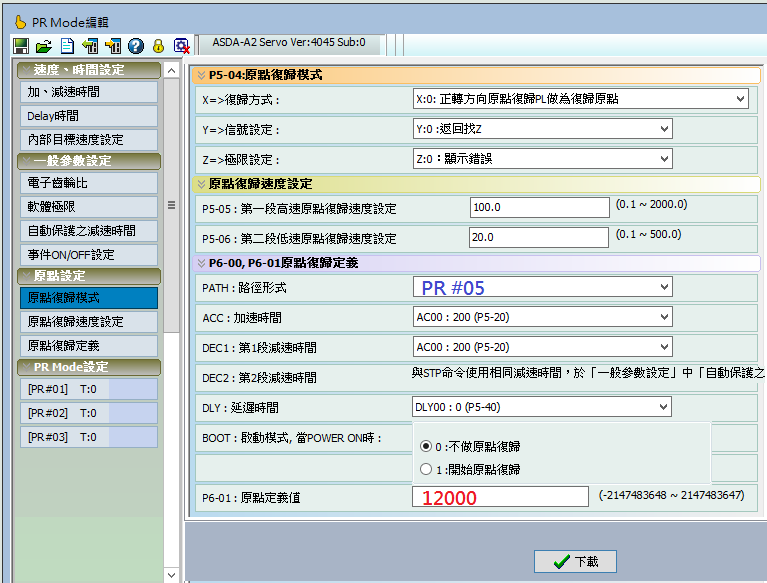
Task: Select radio option 0 不做原點復歸
Action: (x=426, y=446)
